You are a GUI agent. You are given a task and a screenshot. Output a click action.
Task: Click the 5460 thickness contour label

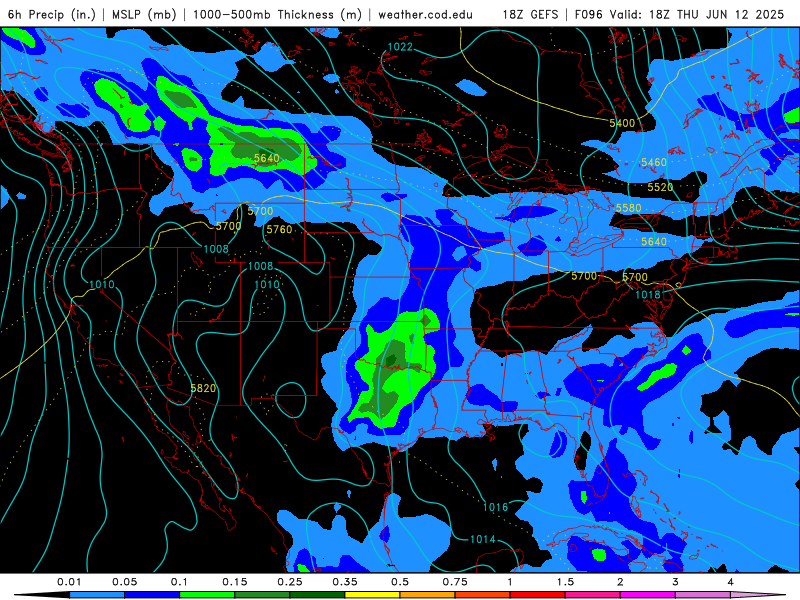point(654,162)
